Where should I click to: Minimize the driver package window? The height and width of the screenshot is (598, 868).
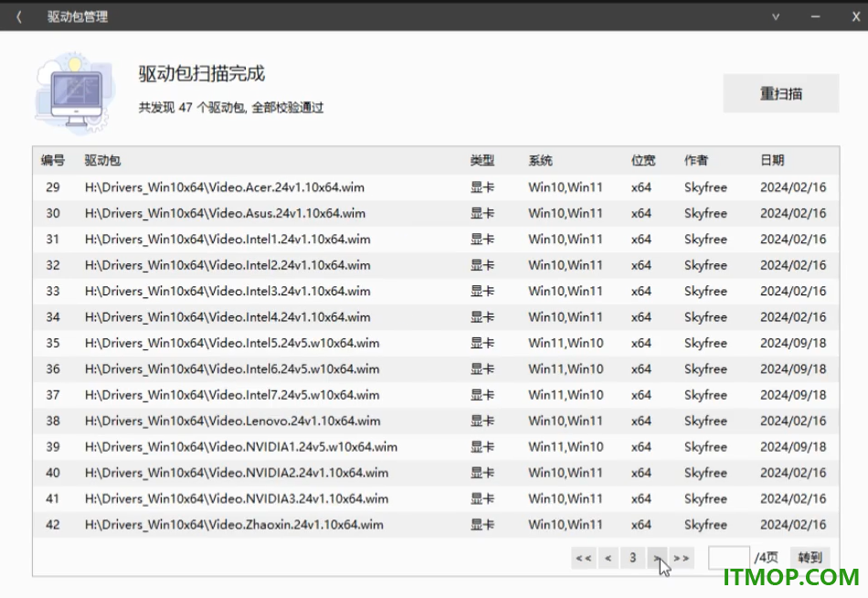click(x=815, y=17)
